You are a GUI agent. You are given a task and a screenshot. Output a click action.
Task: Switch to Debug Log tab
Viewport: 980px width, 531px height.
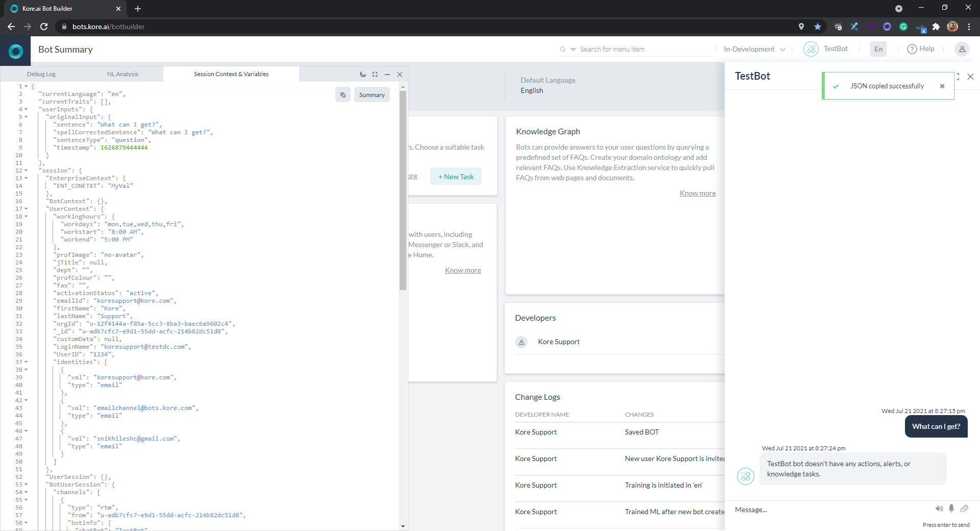click(41, 74)
